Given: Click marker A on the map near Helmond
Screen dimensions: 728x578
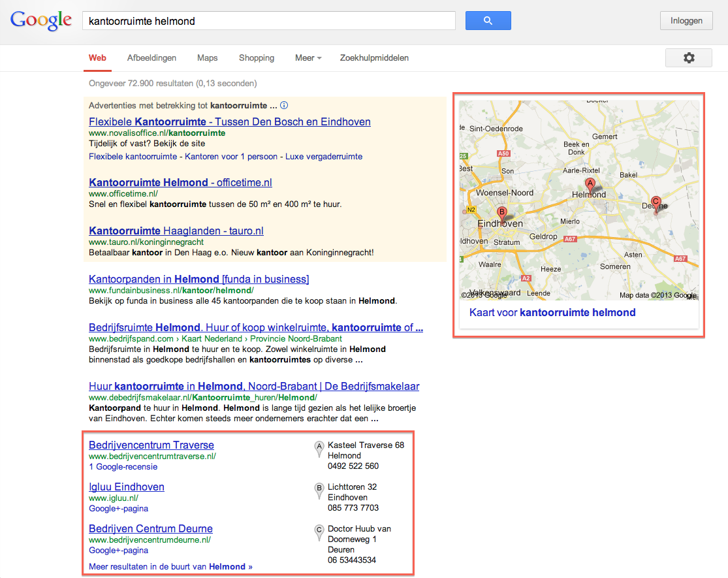Looking at the screenshot, I should (x=590, y=185).
